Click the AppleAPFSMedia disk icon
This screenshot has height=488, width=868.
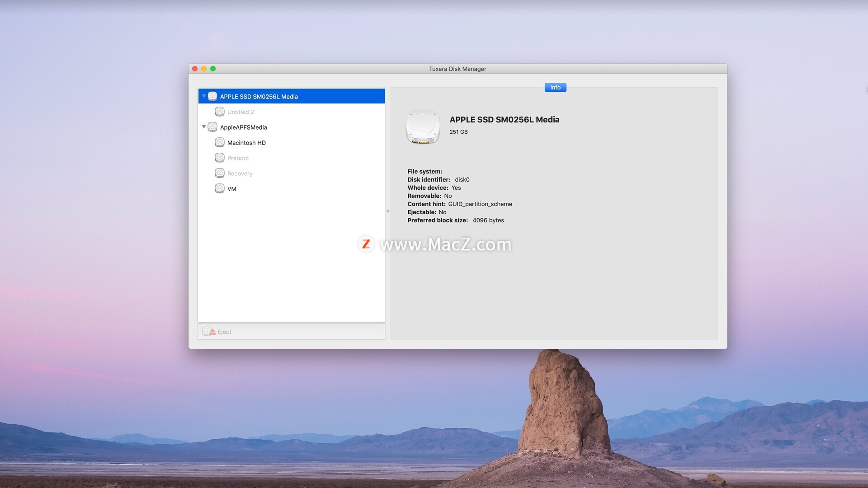[x=212, y=127]
